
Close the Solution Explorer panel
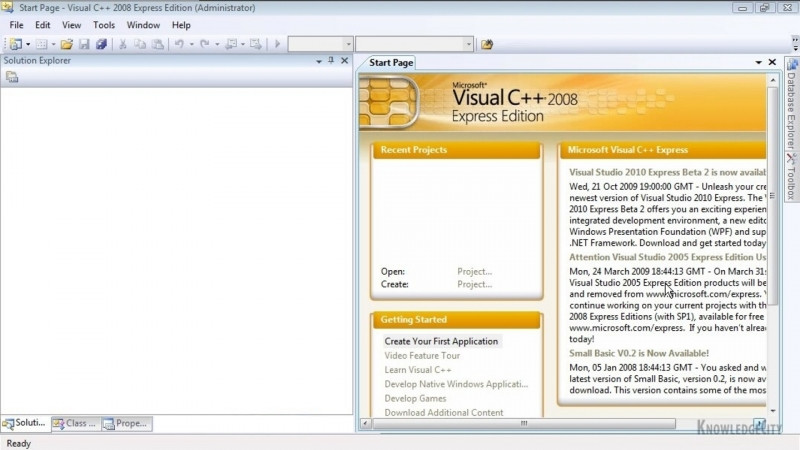tap(344, 60)
